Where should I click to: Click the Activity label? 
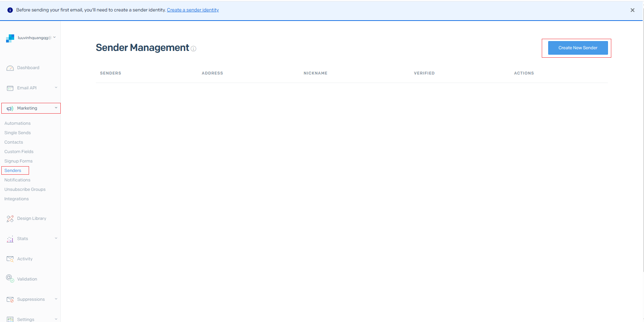coord(25,259)
